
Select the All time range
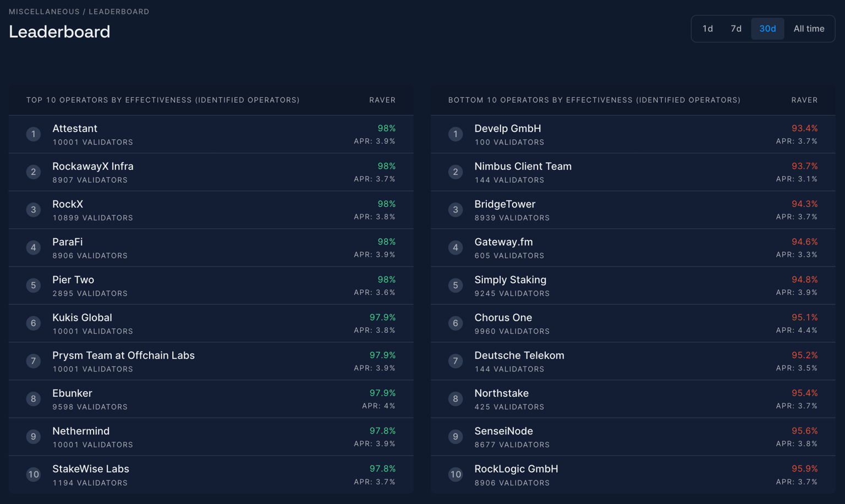[809, 29]
